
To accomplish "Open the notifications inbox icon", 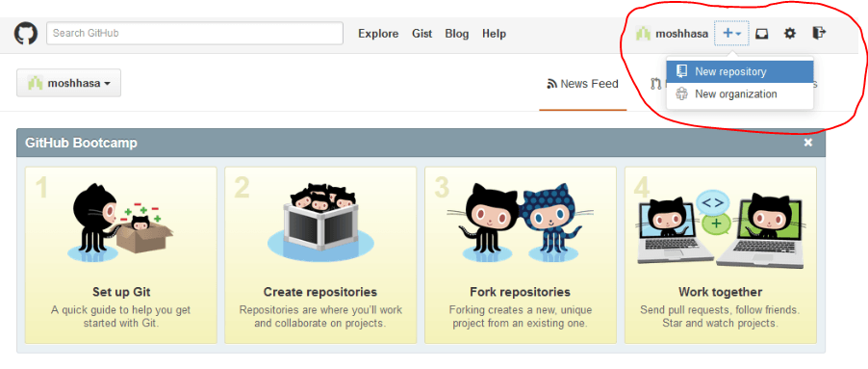I will click(x=762, y=34).
